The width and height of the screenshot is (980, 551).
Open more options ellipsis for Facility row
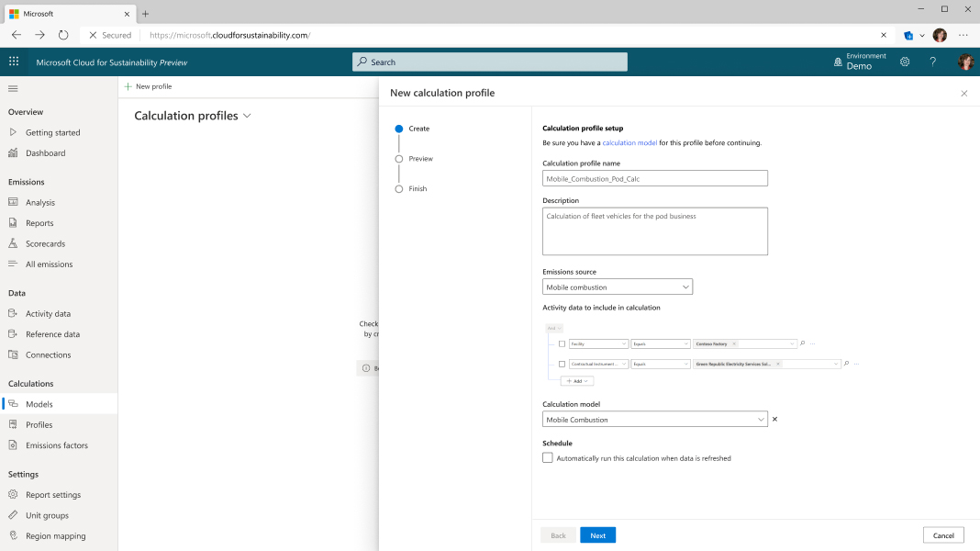(x=812, y=344)
